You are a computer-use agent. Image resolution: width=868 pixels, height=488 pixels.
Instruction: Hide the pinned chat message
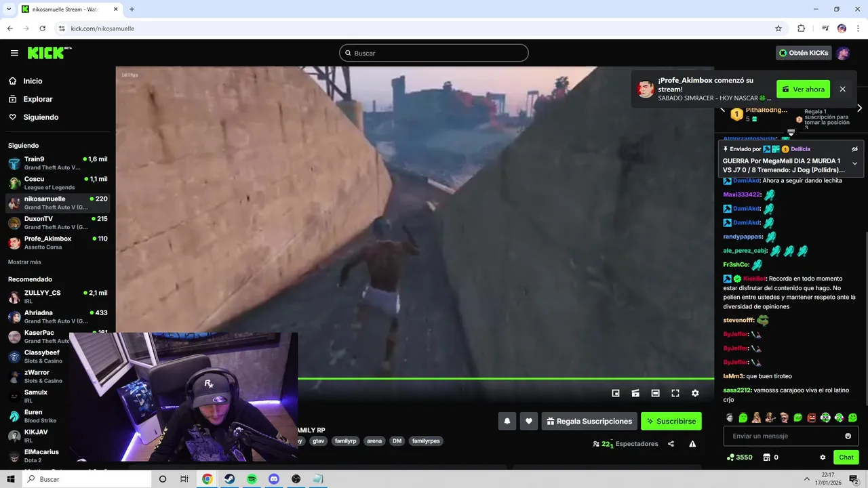[854, 149]
